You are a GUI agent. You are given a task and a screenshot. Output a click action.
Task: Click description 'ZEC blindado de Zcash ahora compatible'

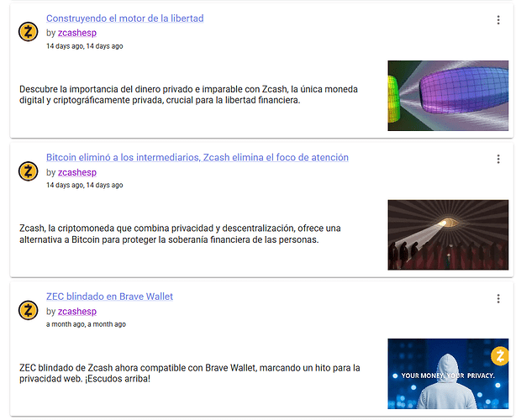190,373
